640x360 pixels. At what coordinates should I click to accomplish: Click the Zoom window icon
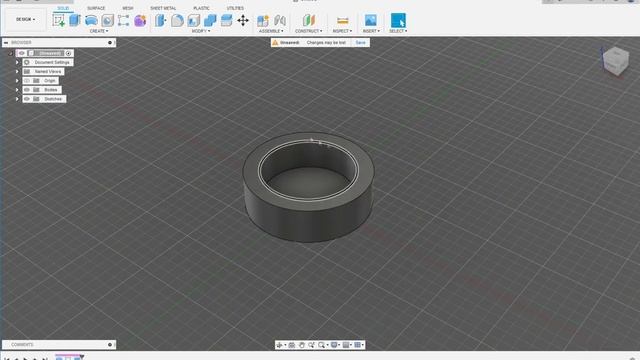point(311,345)
